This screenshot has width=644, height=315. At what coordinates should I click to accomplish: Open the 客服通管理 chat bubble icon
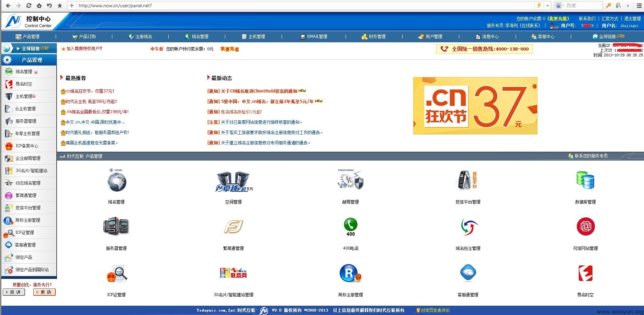tap(468, 273)
